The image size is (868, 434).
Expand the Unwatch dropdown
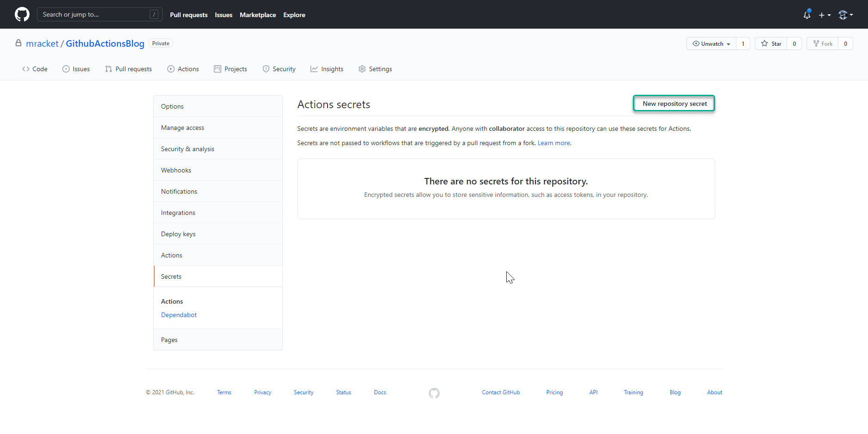coord(711,43)
